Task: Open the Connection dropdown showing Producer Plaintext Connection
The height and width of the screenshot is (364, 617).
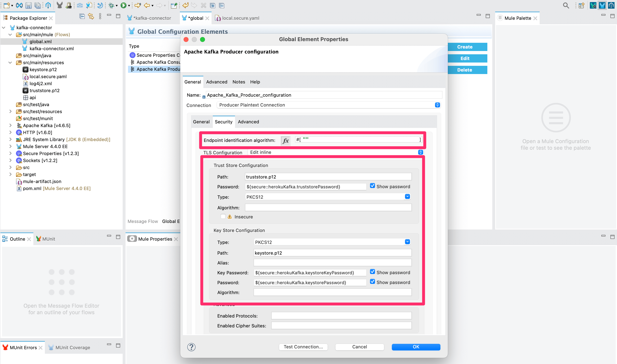Action: point(438,105)
